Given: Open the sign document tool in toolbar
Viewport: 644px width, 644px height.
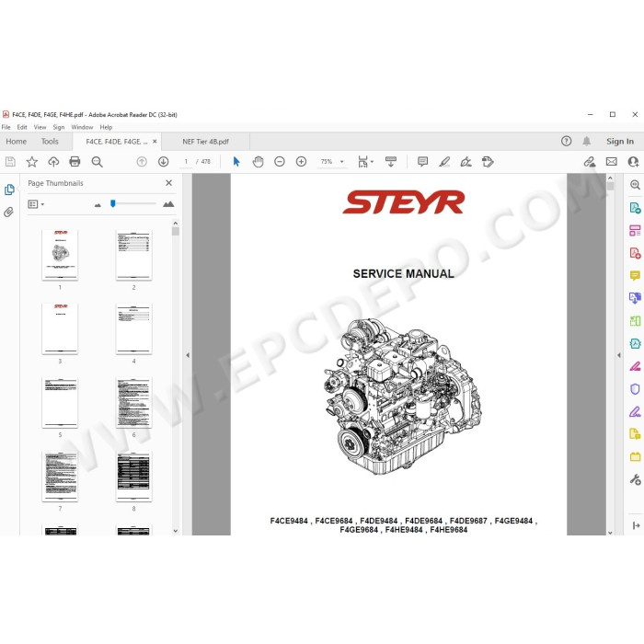Looking at the screenshot, I should click(x=466, y=162).
